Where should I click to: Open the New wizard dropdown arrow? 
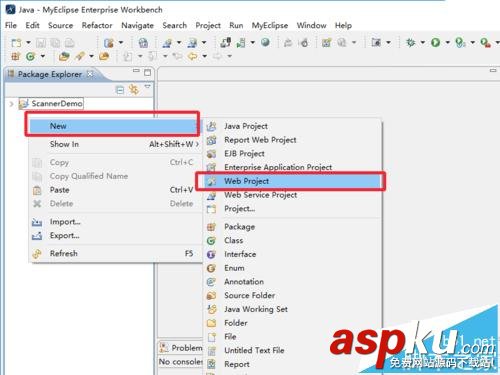28,43
